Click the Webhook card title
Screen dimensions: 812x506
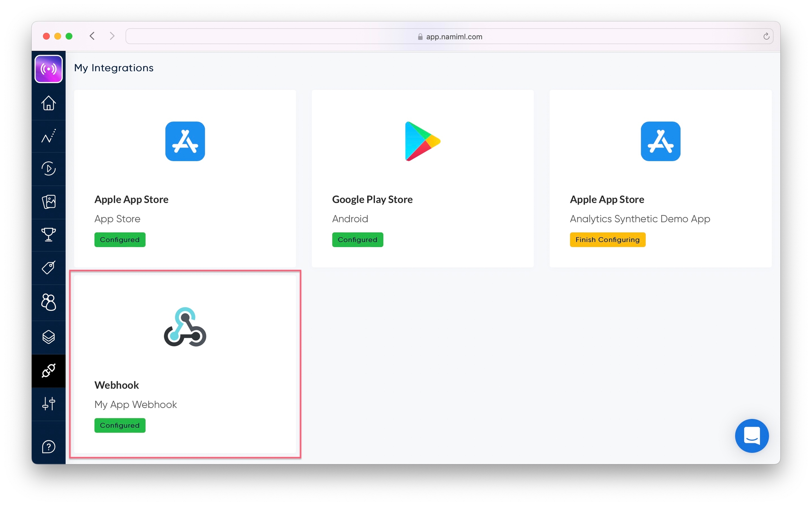click(117, 385)
